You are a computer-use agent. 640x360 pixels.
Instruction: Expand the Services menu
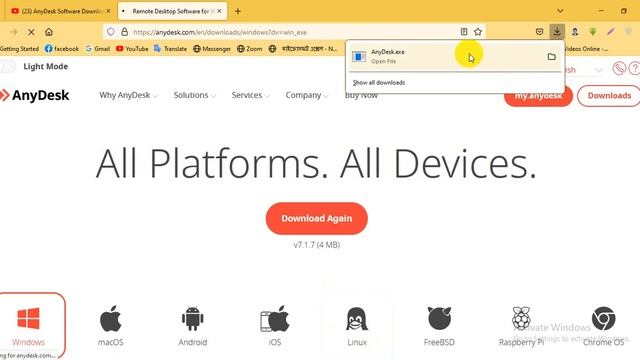click(250, 95)
